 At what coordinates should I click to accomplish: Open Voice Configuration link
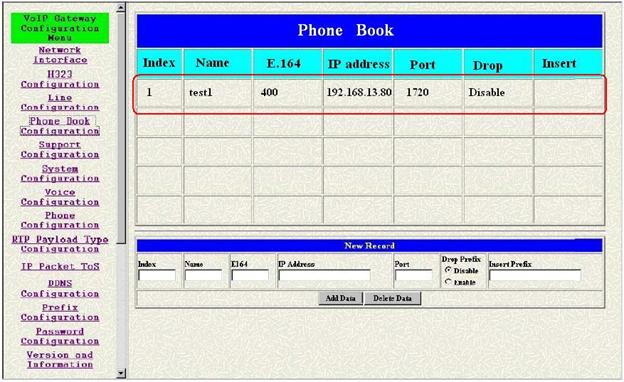pyautogui.click(x=60, y=197)
